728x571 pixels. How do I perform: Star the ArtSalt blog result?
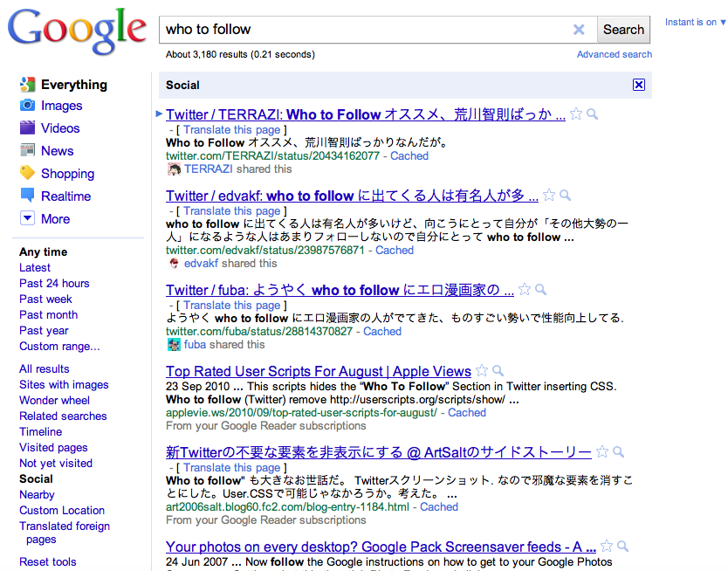coord(602,451)
